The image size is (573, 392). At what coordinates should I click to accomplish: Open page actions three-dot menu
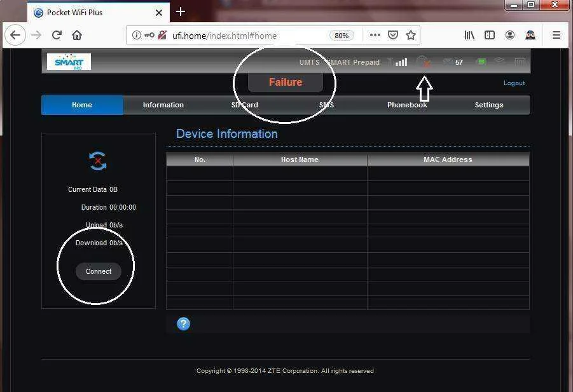(375, 35)
